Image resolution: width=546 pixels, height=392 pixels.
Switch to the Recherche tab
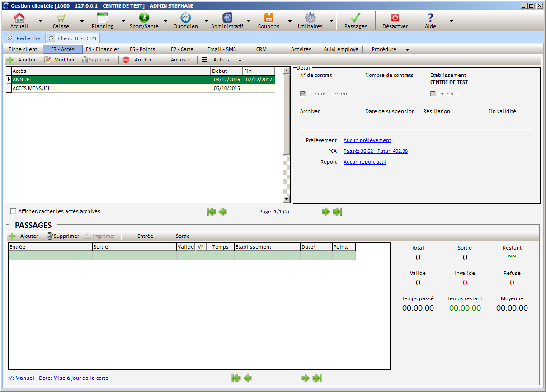point(28,38)
